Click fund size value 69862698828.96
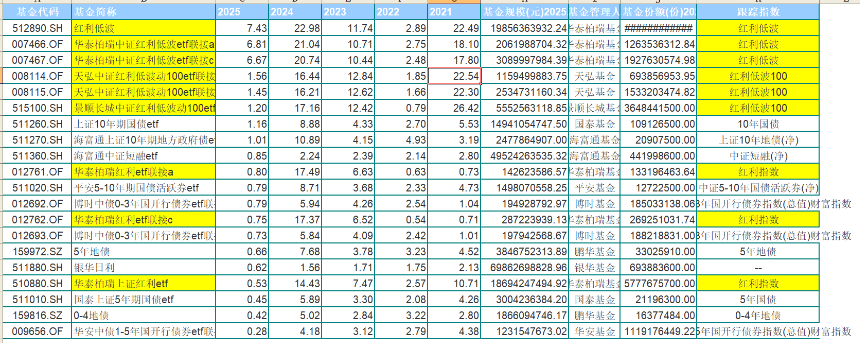 pos(525,268)
